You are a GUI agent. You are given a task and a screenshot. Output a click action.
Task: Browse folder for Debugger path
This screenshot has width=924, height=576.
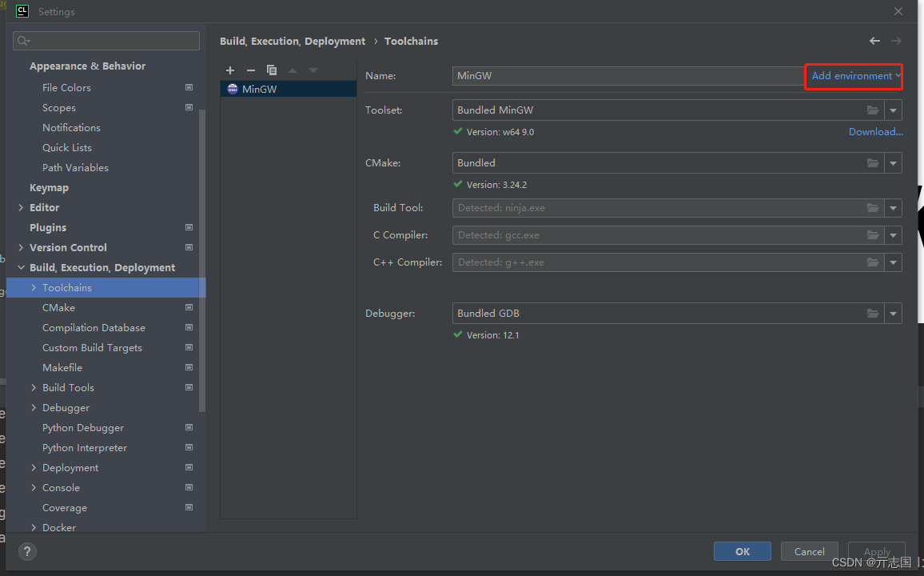click(873, 314)
